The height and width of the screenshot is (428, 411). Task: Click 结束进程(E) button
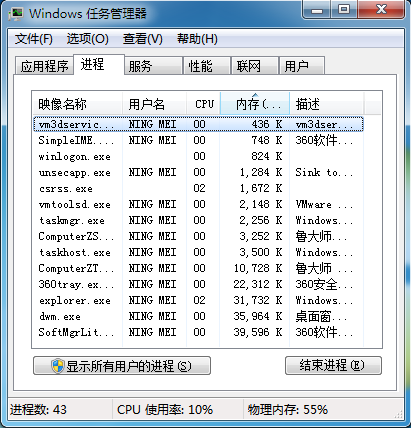pyautogui.click(x=333, y=366)
